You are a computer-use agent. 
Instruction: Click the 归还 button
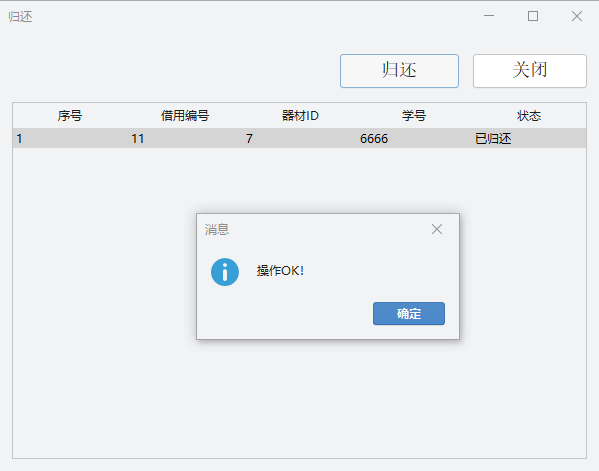pyautogui.click(x=399, y=71)
